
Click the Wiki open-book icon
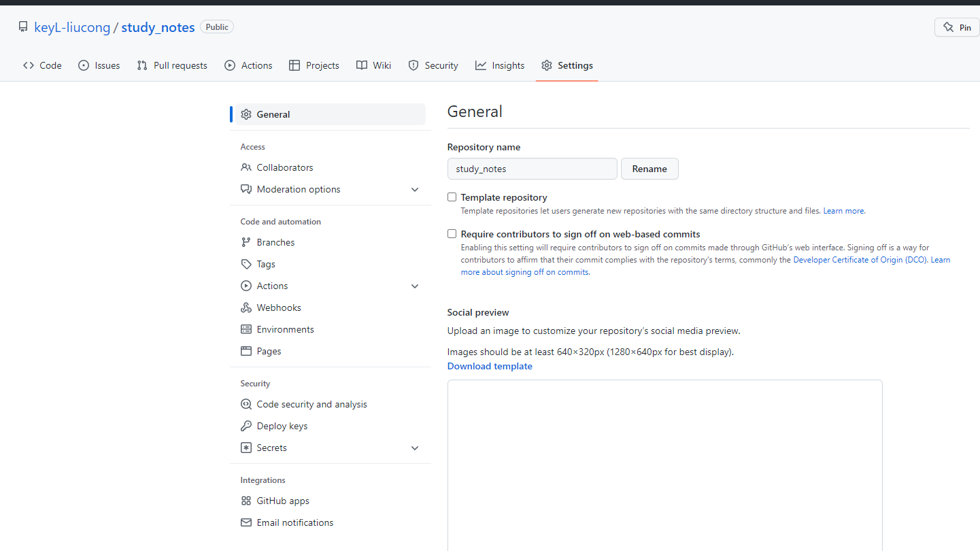362,65
